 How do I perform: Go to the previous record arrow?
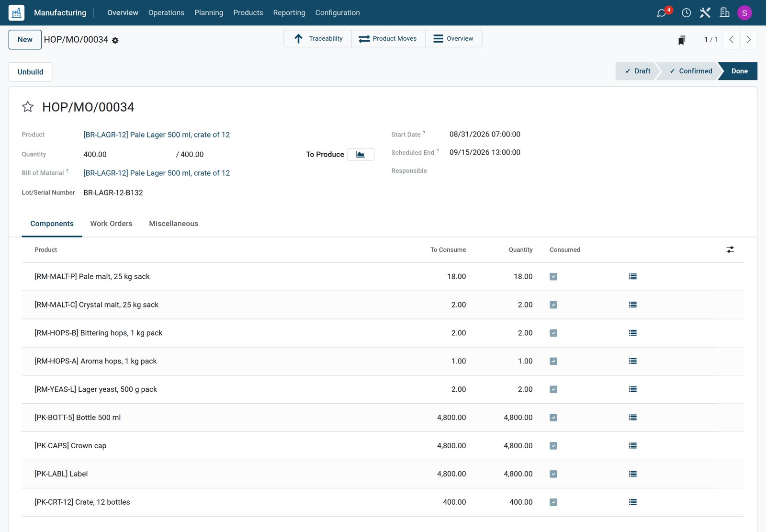731,40
